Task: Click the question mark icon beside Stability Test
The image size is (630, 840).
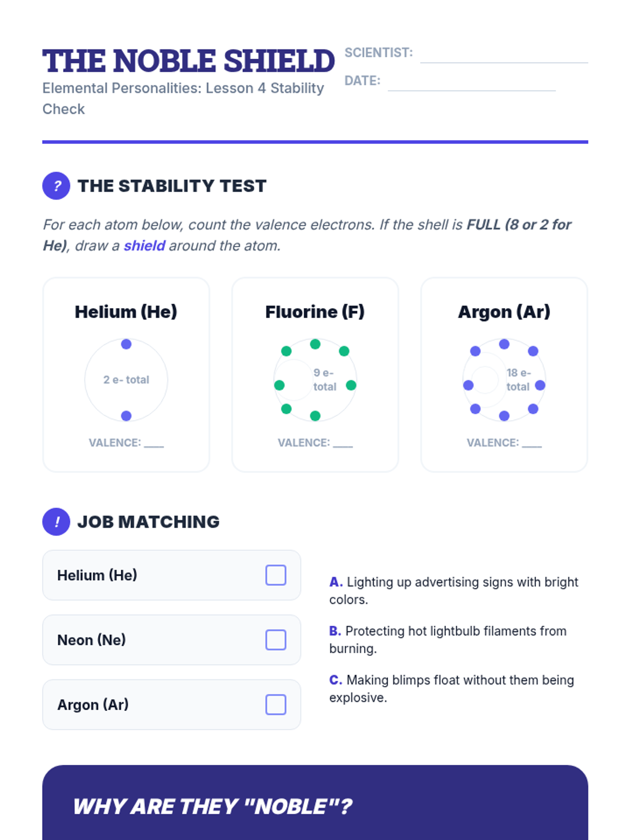Action: coord(56,186)
